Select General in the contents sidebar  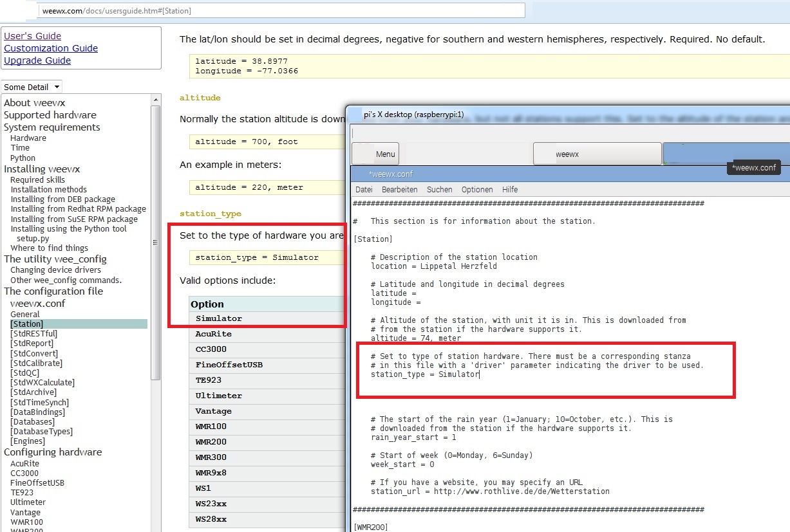[x=25, y=315]
